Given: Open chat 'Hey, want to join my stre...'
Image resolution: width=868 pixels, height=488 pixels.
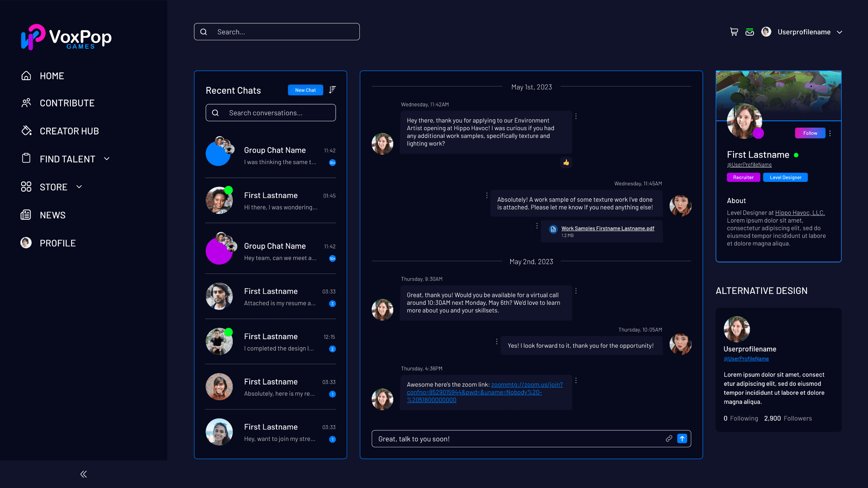Looking at the screenshot, I should click(270, 432).
